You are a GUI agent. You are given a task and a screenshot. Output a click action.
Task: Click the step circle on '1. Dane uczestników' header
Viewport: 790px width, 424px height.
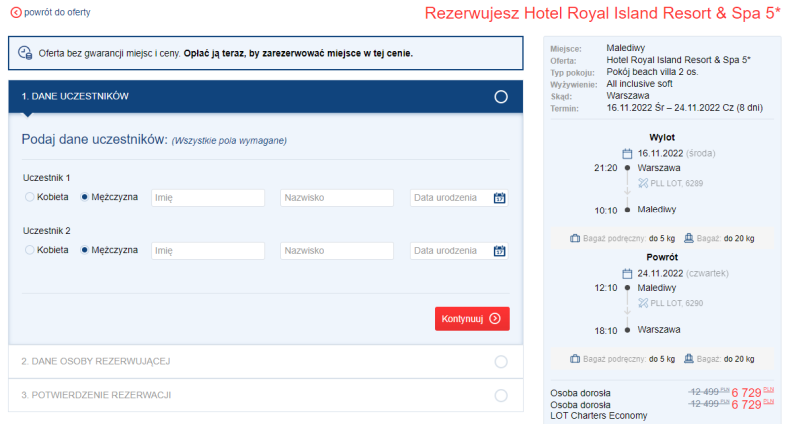pos(501,97)
